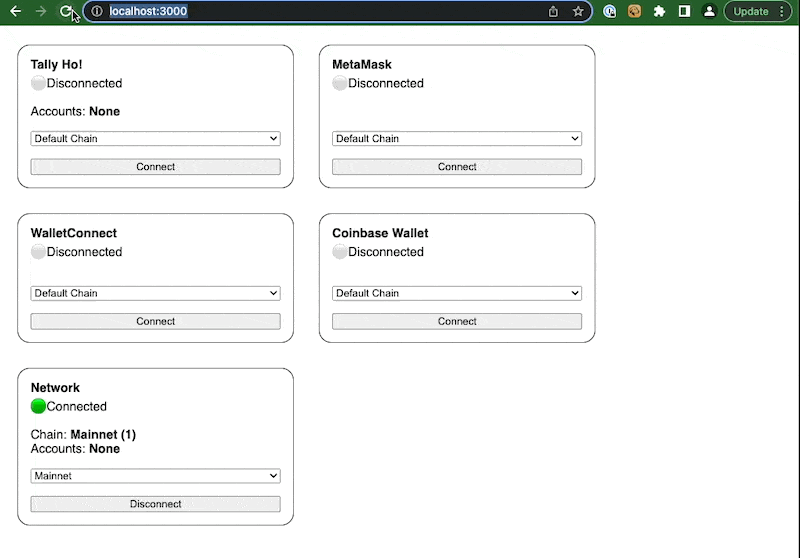The image size is (800, 558).
Task: Click the Tally Ho! Disconnected status text
Action: click(x=84, y=83)
